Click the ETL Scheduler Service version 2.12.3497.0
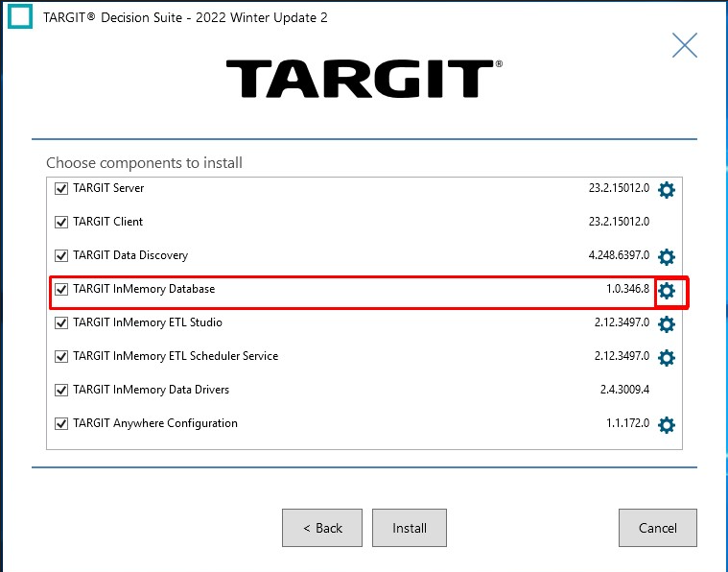The height and width of the screenshot is (572, 728). (x=622, y=356)
